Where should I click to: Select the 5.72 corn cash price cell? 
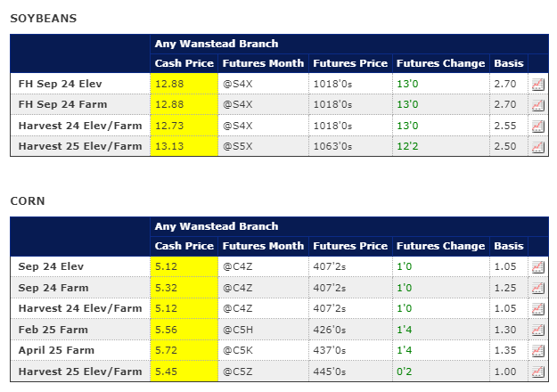(x=167, y=350)
